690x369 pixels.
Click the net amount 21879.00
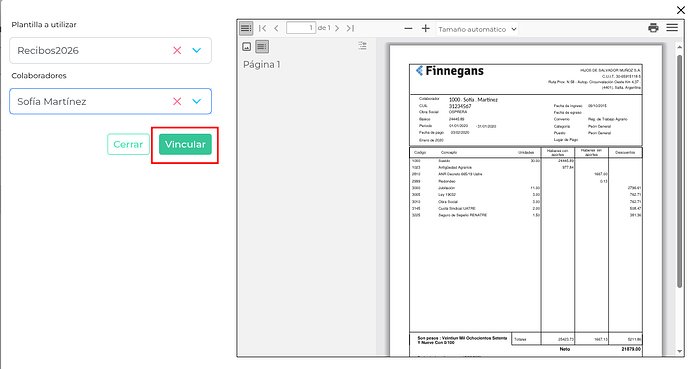(631, 349)
